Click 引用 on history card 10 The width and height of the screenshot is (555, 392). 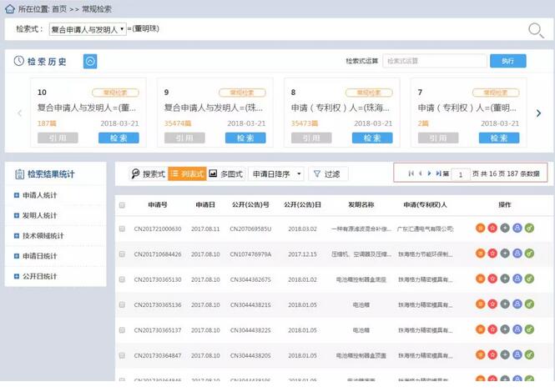[58, 138]
